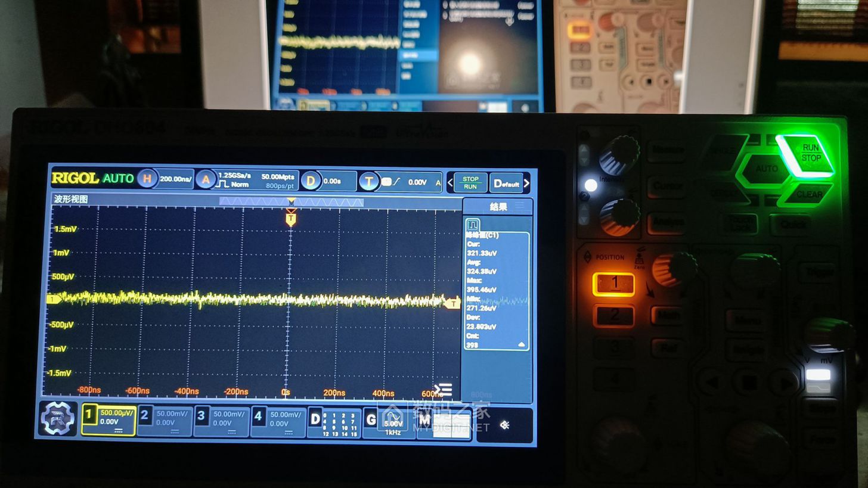
Task: Collapse the peak-to-peak measurement with the up arrow
Action: [x=522, y=344]
